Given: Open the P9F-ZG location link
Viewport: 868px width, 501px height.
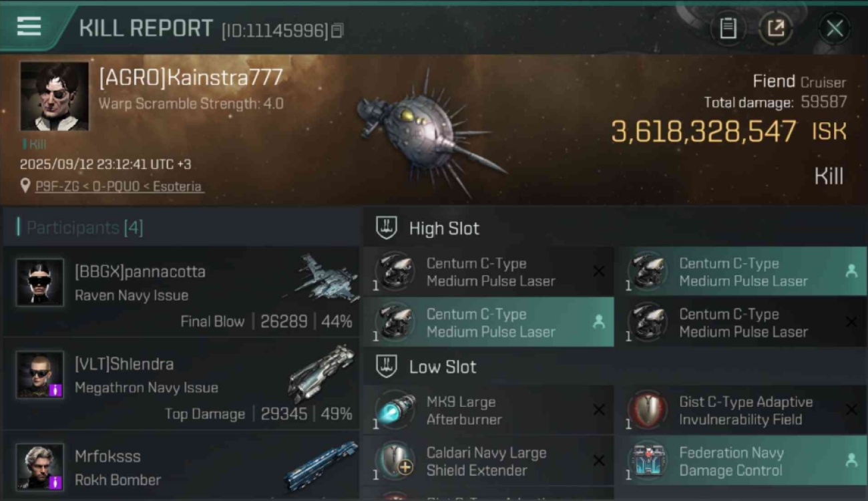Looking at the screenshot, I should (120, 186).
